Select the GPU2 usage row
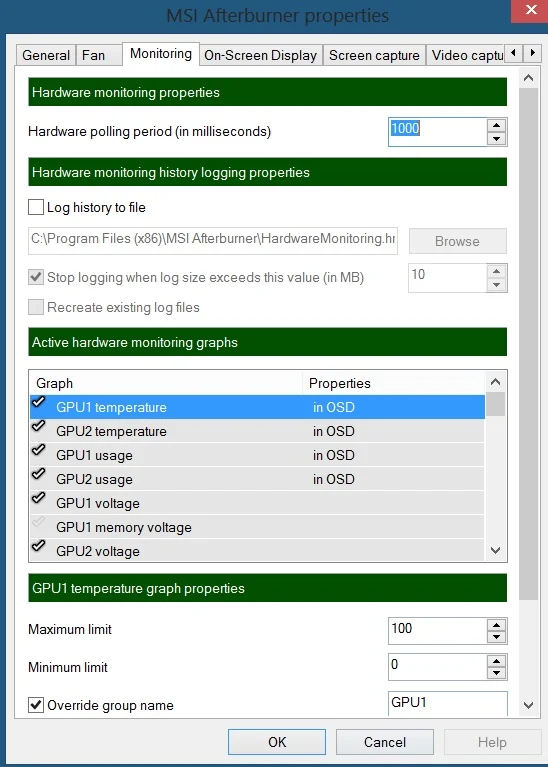The width and height of the screenshot is (548, 767). [x=257, y=479]
